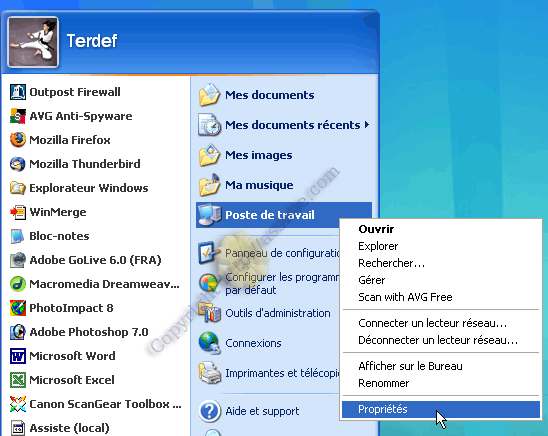Open Canon ScanGear Toolbox icon

click(x=17, y=404)
